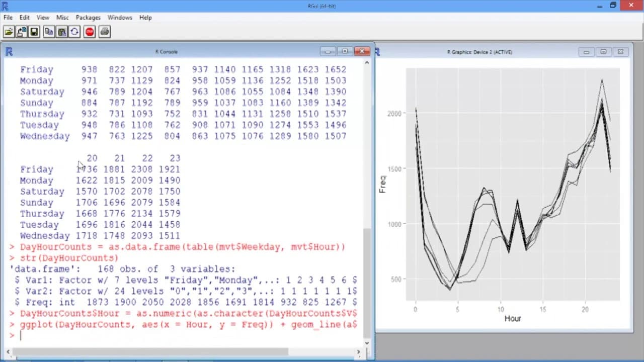Open the Packages menu
The image size is (644, 362).
(88, 18)
